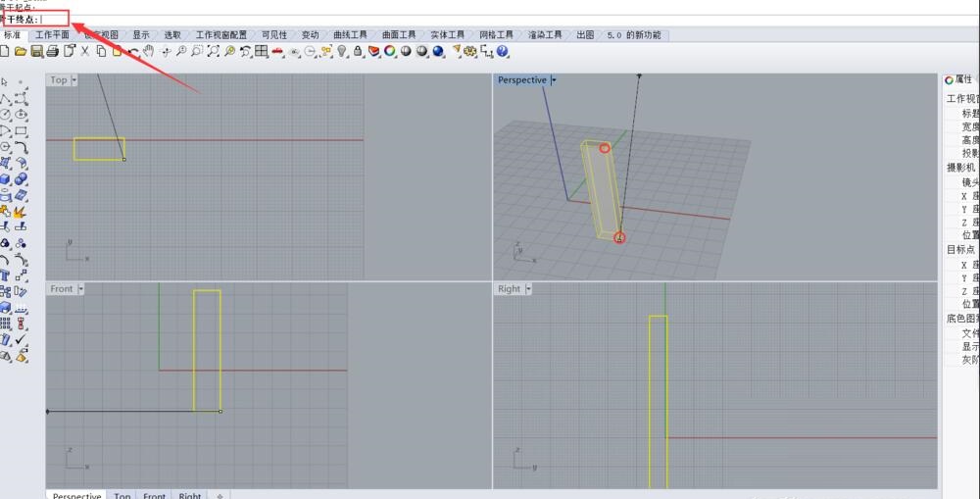Click the light bulb Hide objects icon
Viewport: 980px width, 499px height.
click(342, 51)
